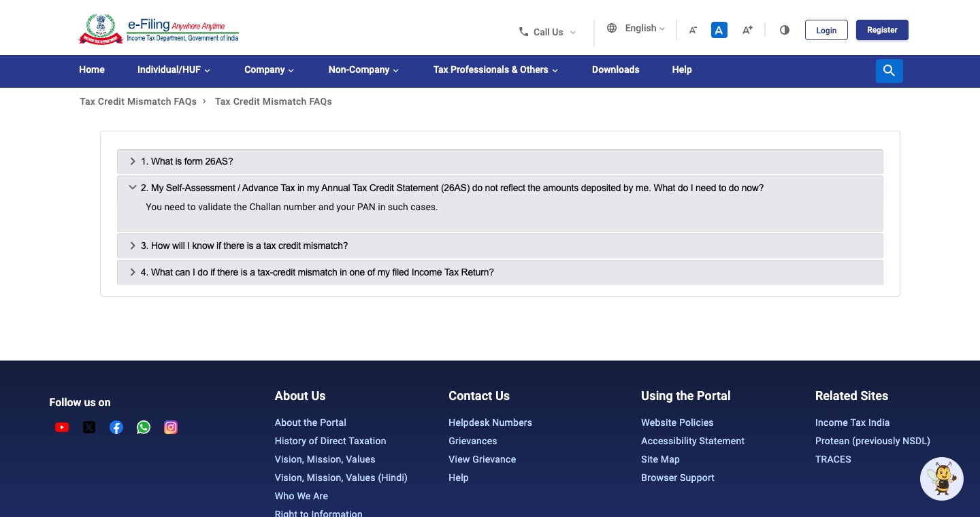The width and height of the screenshot is (980, 517).
Task: Open the Browser Support link
Action: pyautogui.click(x=678, y=478)
